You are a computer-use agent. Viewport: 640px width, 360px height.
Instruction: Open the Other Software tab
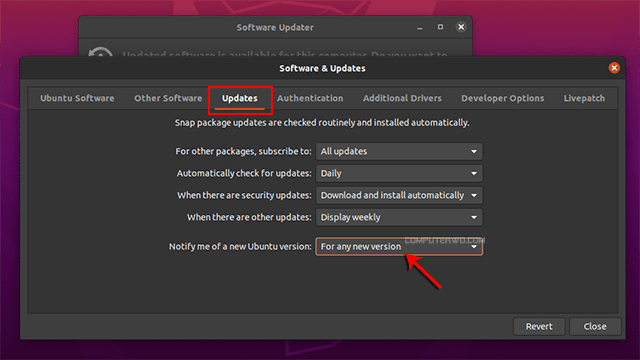(x=168, y=98)
